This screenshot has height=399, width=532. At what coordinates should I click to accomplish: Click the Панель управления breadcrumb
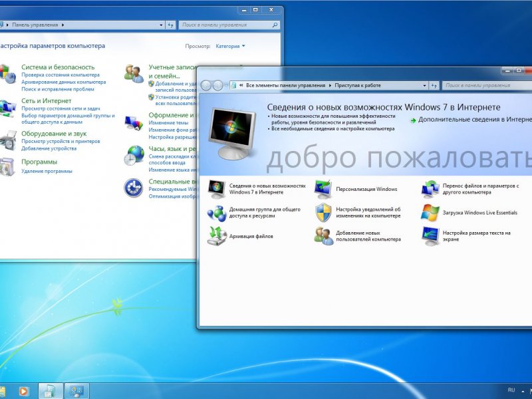coord(35,25)
